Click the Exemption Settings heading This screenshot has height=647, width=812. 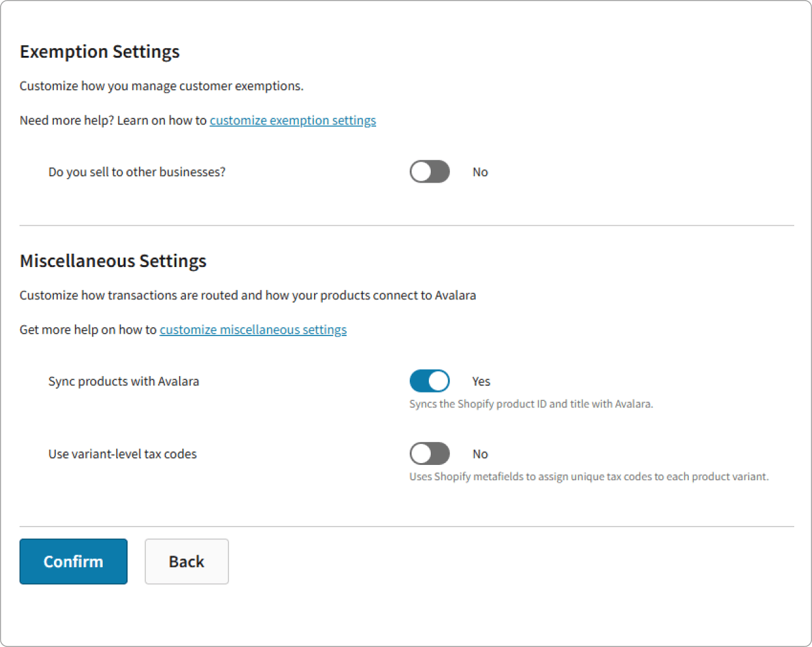click(x=100, y=52)
